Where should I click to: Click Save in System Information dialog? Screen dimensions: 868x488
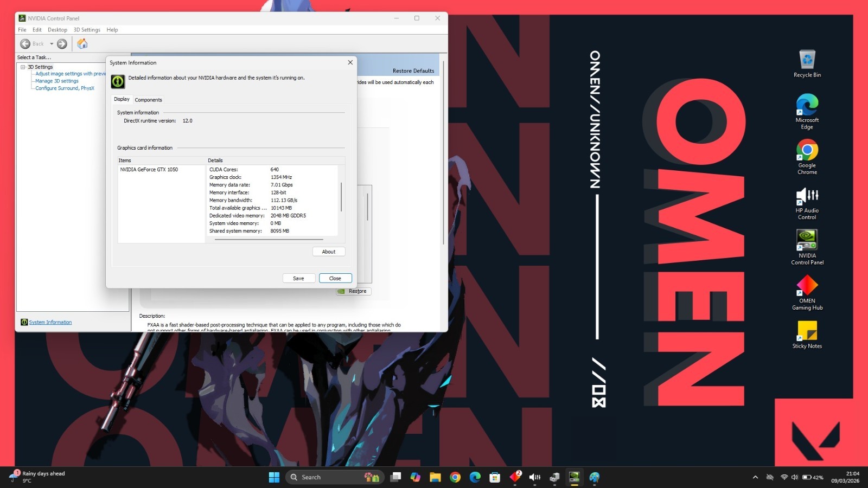coord(298,278)
